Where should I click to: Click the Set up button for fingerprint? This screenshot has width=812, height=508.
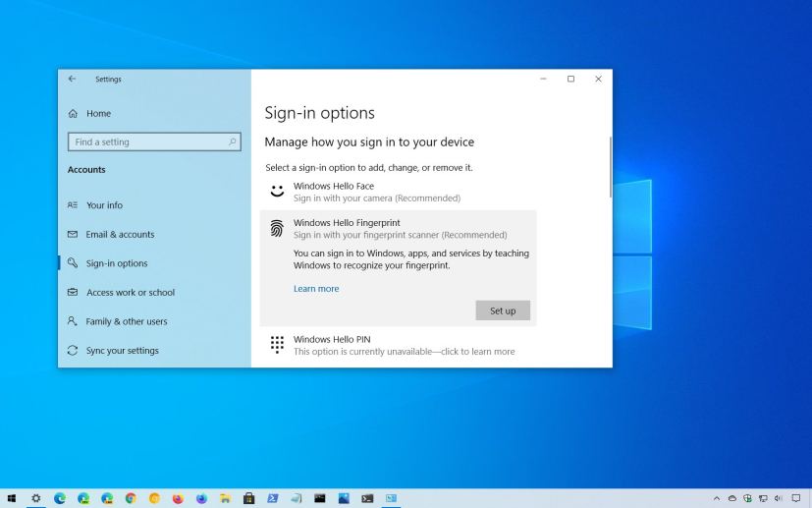pyautogui.click(x=503, y=310)
